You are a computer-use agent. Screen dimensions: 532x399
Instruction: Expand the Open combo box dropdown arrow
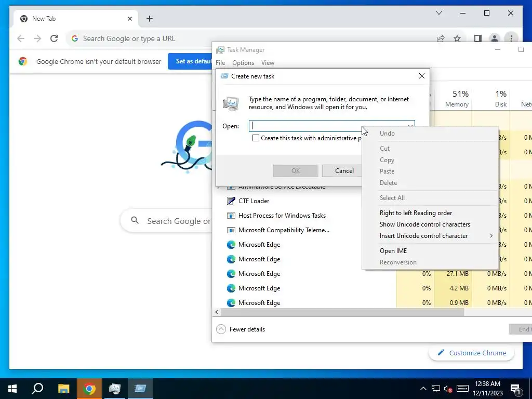[x=410, y=126]
